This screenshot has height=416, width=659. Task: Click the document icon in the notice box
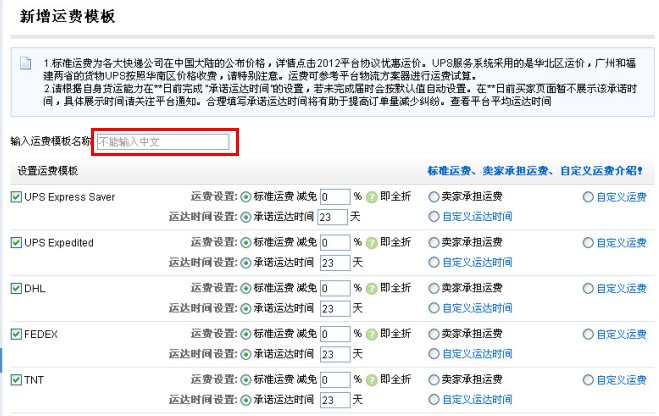pos(26,65)
